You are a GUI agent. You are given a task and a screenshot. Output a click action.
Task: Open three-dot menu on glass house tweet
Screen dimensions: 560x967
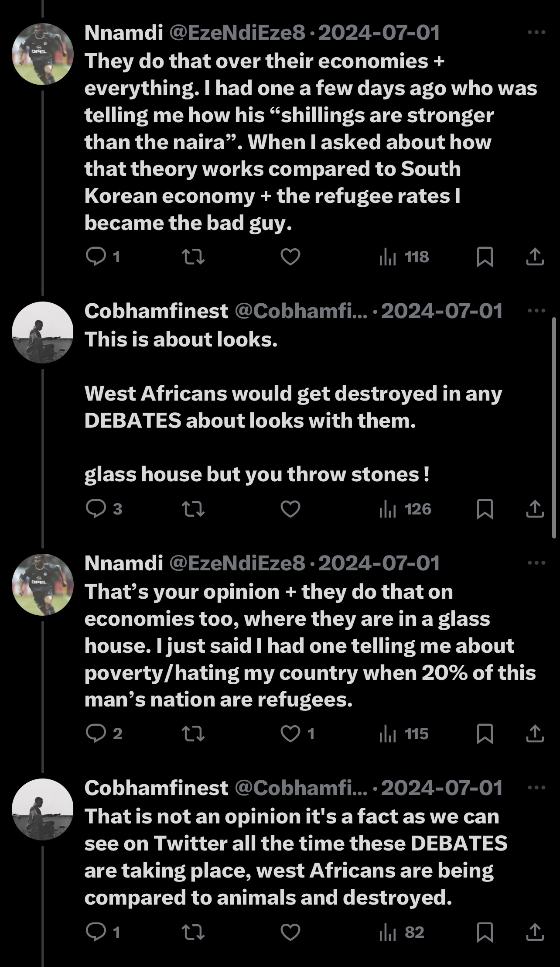point(536,311)
